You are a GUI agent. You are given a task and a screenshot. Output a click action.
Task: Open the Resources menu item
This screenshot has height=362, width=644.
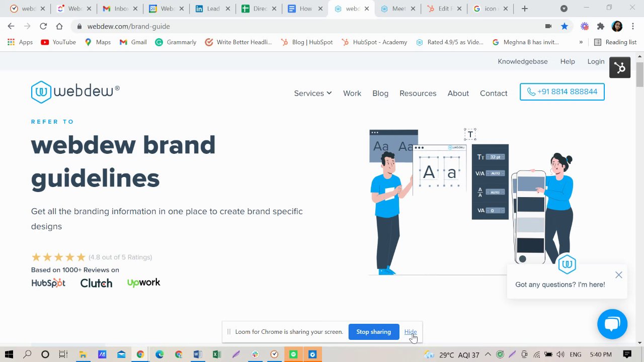[418, 93]
